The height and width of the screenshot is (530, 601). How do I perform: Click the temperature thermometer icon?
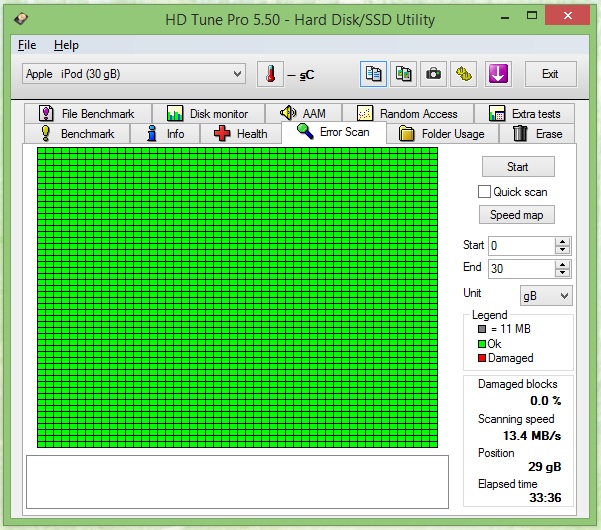(x=270, y=74)
